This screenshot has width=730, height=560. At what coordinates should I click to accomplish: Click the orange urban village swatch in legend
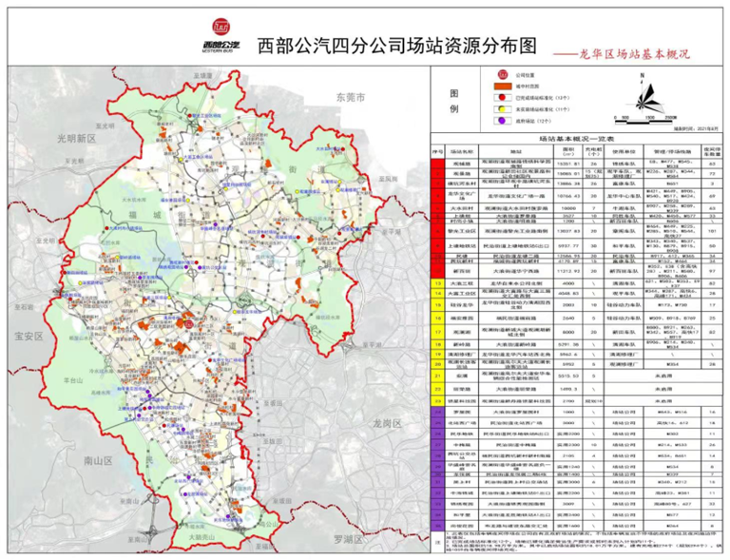point(503,87)
